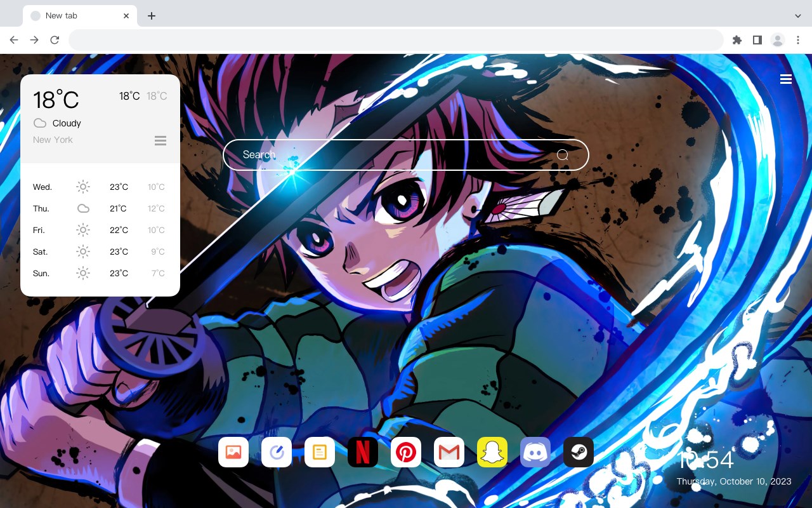The height and width of the screenshot is (508, 812).
Task: Click the Thursday, October 10, 2023 date
Action: 734,481
